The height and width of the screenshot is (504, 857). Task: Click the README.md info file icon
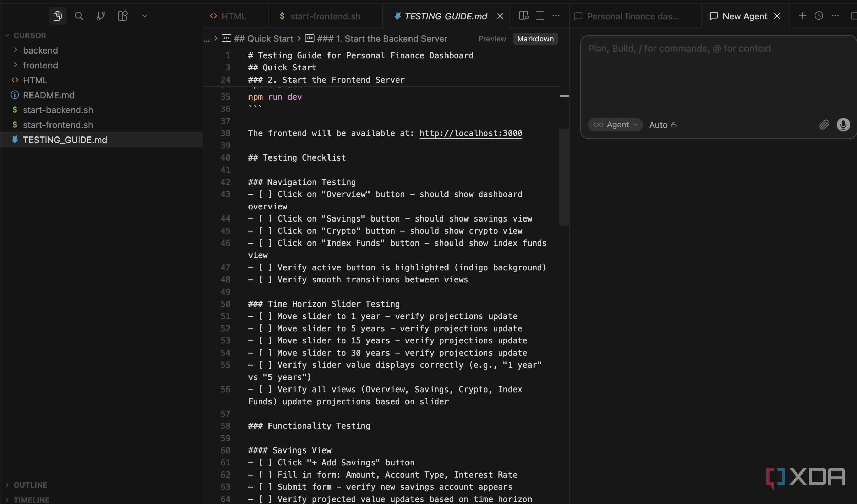pyautogui.click(x=15, y=95)
